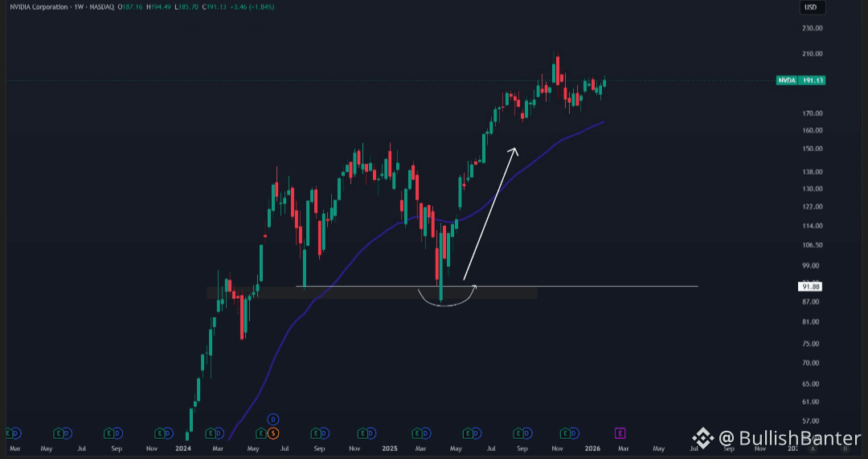Click the change value +3.46 (+1.84%)

click(x=252, y=7)
